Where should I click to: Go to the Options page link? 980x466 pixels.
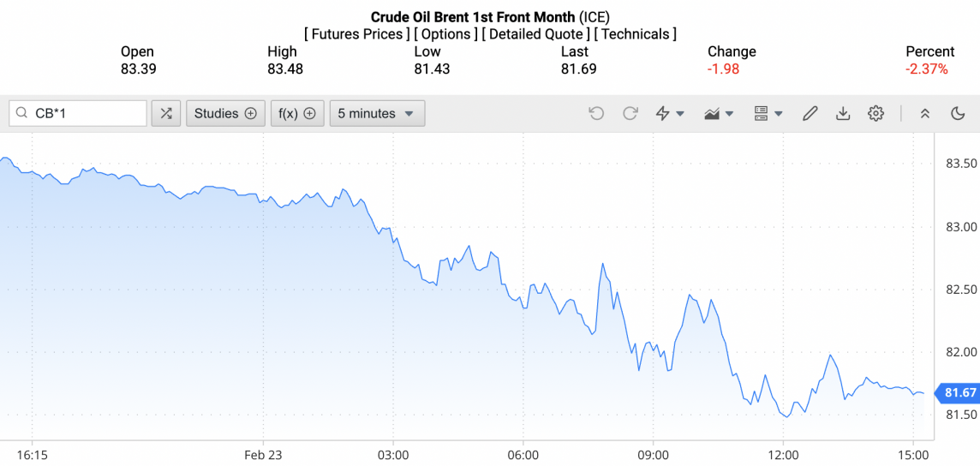[x=445, y=34]
